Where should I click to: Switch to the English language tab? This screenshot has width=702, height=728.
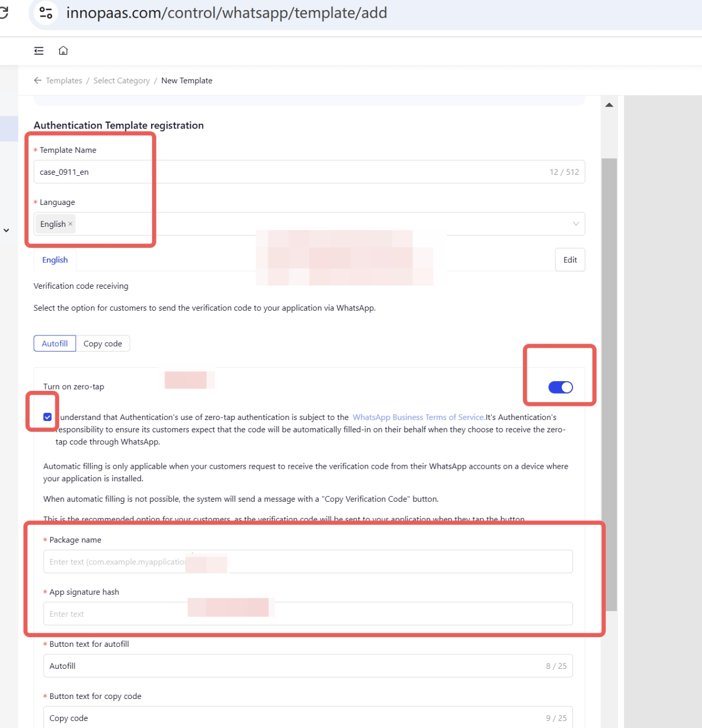(55, 260)
